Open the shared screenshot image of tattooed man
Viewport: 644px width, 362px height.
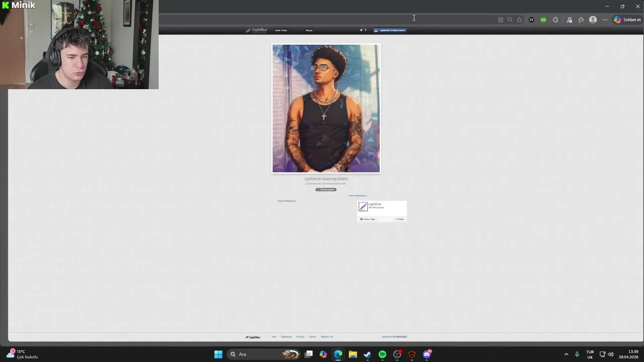pos(326,108)
